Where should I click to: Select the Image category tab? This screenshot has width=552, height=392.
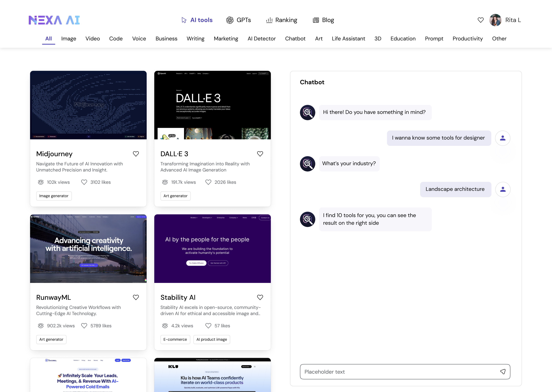(69, 39)
